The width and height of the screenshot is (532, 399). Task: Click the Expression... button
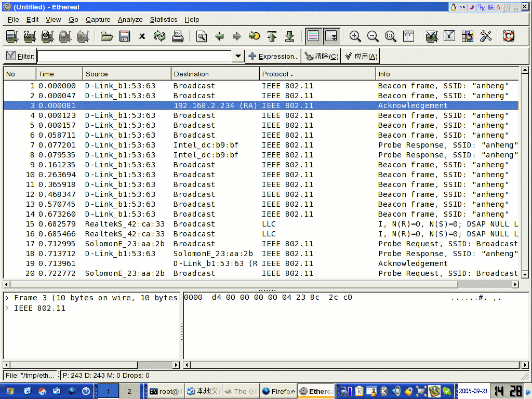(273, 56)
